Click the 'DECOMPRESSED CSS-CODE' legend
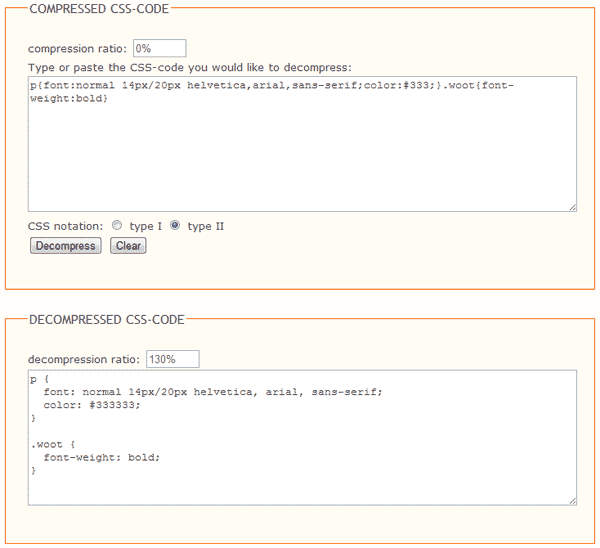 pyautogui.click(x=107, y=320)
